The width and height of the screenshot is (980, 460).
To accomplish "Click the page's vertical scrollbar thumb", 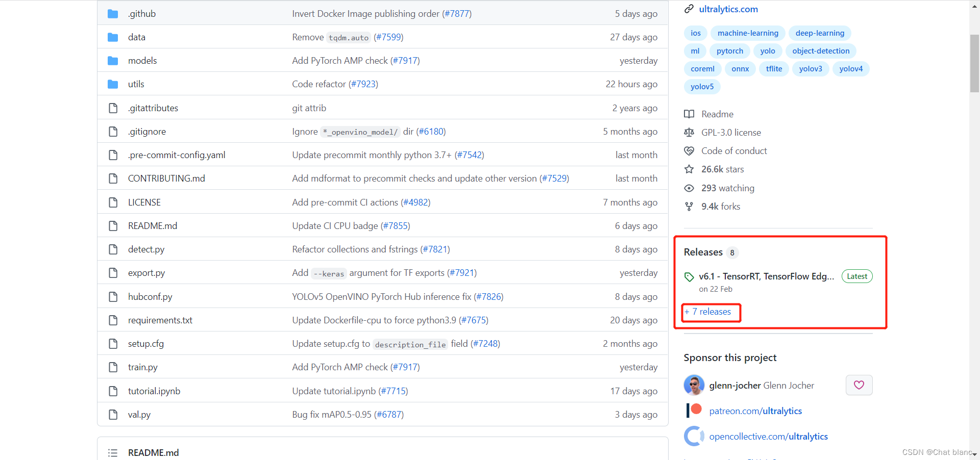I will point(974,63).
